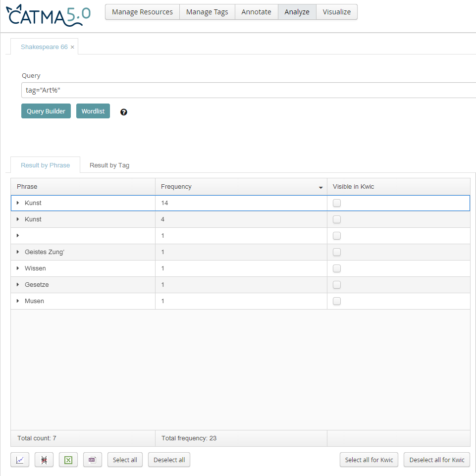Check Visible in Kwic for Wissen
Image resolution: width=476 pixels, height=476 pixels.
click(x=337, y=268)
